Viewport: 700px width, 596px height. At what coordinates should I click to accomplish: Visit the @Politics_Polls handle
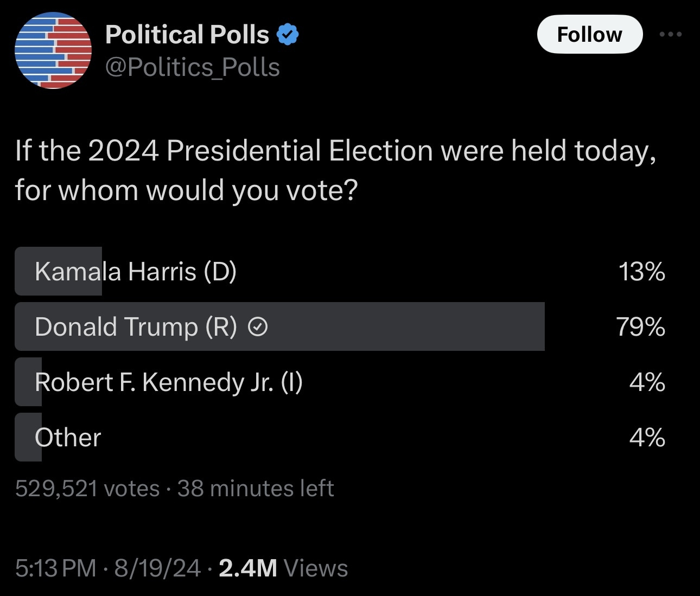[x=193, y=67]
